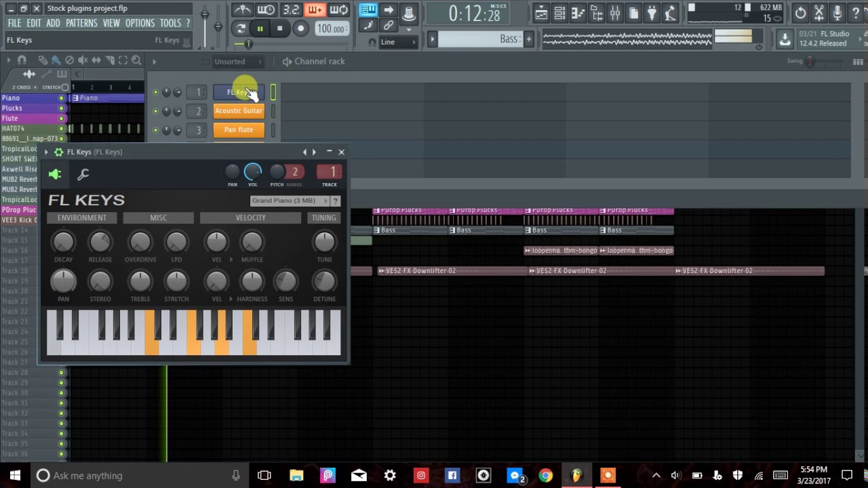The image size is (868, 488).
Task: Click the tempo field showing 100.000
Action: pos(332,28)
